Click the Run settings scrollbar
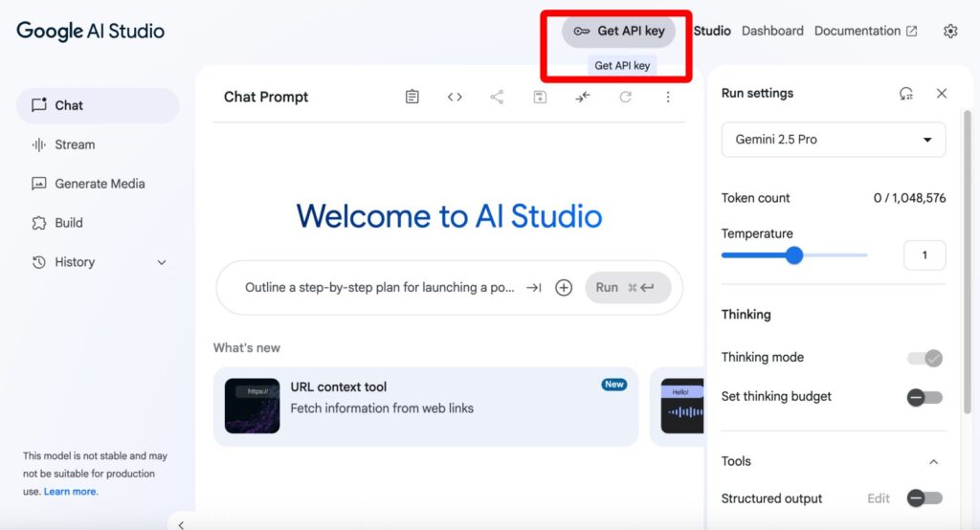The width and height of the screenshot is (980, 530). point(968,261)
